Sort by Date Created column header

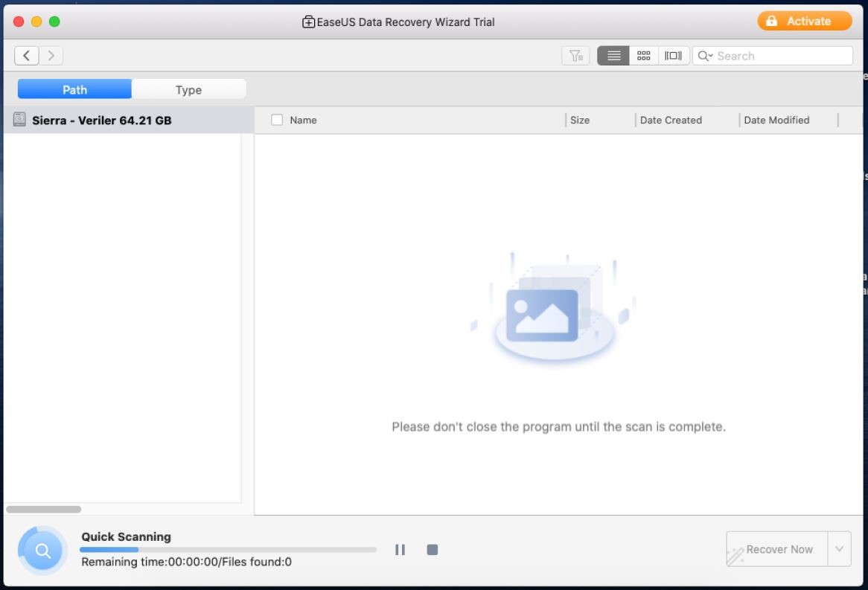coord(671,120)
